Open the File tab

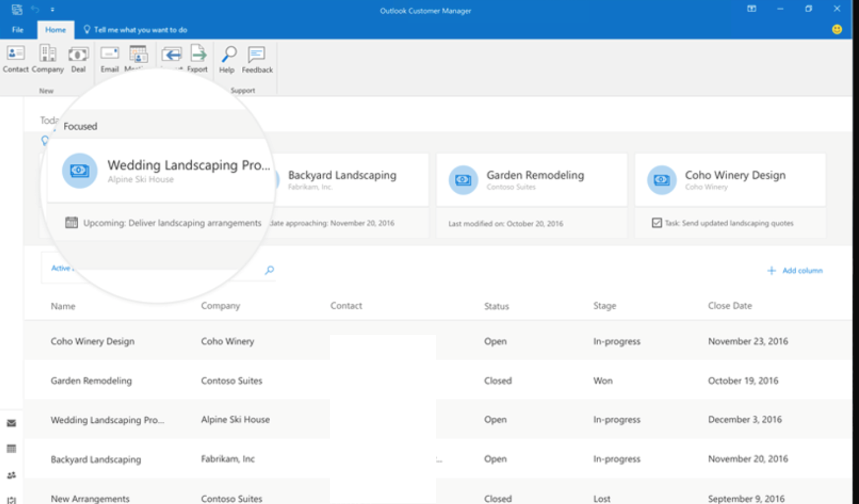pos(18,29)
